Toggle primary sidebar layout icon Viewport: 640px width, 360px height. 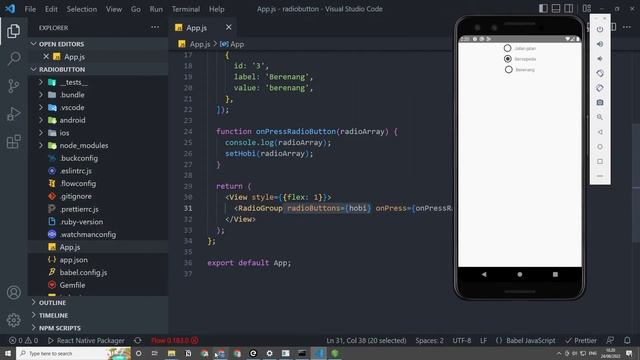(543, 9)
